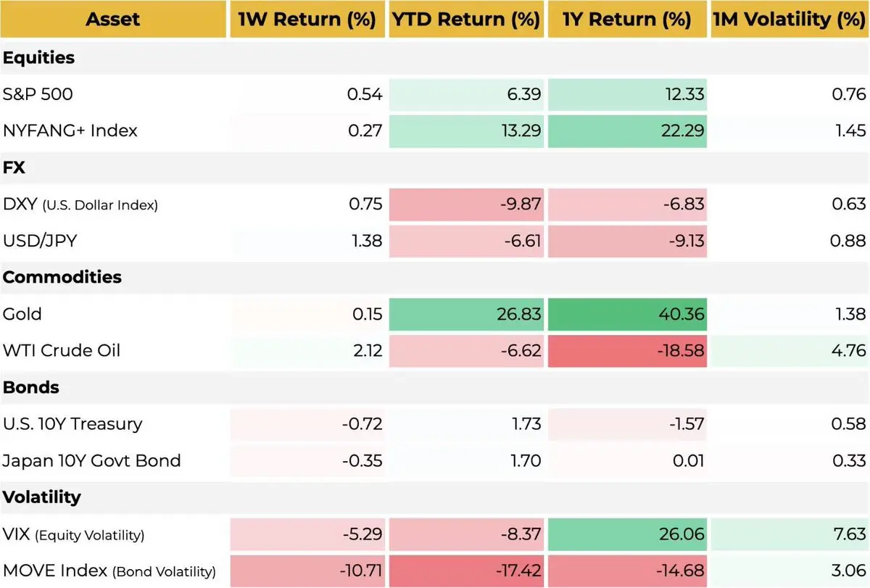
Task: Select Japan 10Y Govt Bond label
Action: click(x=91, y=460)
